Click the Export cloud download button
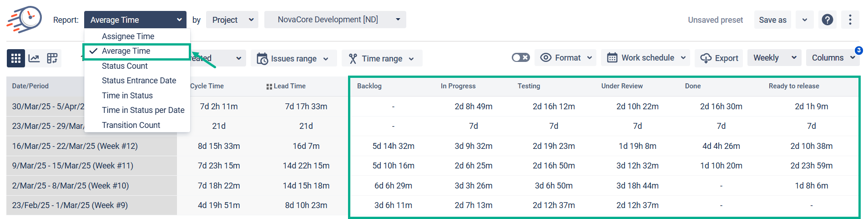Screen dimensions: 868x219 719,58
